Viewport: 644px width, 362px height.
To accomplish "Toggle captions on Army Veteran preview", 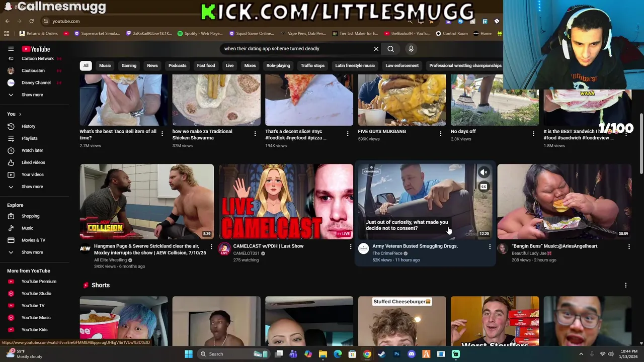I will pos(484,187).
